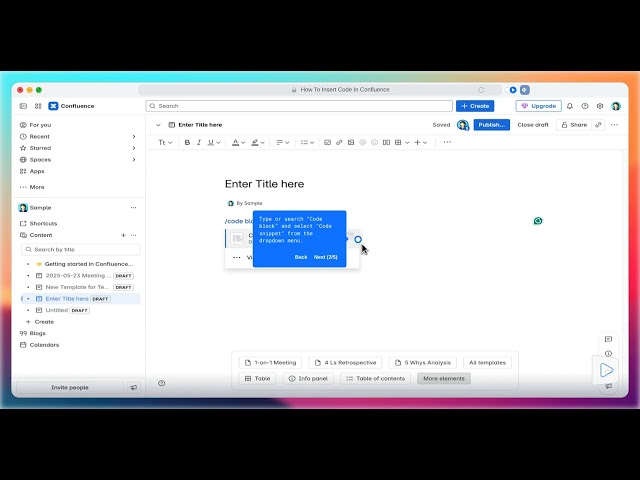Go to Confluence home logo
Viewport: 640px width, 480px height.
(x=71, y=106)
